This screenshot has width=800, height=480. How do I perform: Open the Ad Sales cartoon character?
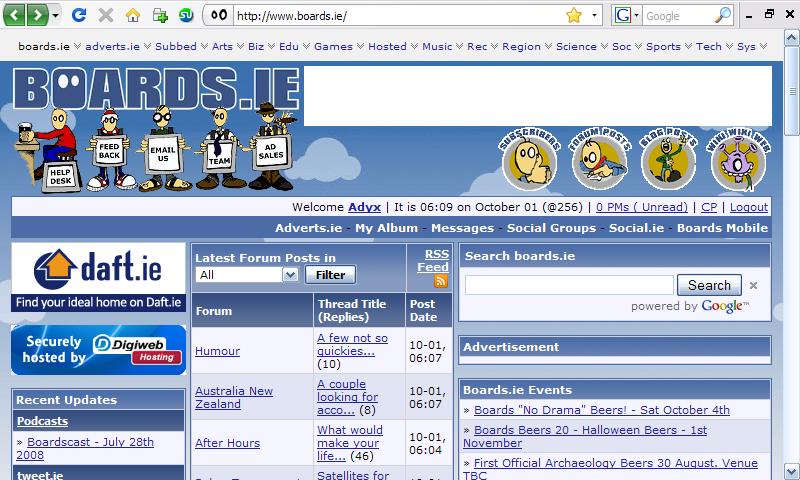coord(270,147)
